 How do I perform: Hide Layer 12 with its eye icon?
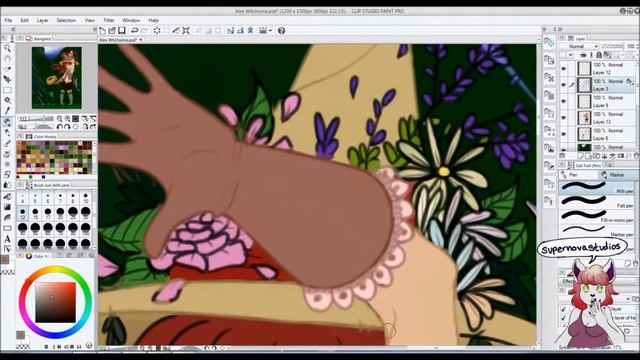pyautogui.click(x=563, y=69)
